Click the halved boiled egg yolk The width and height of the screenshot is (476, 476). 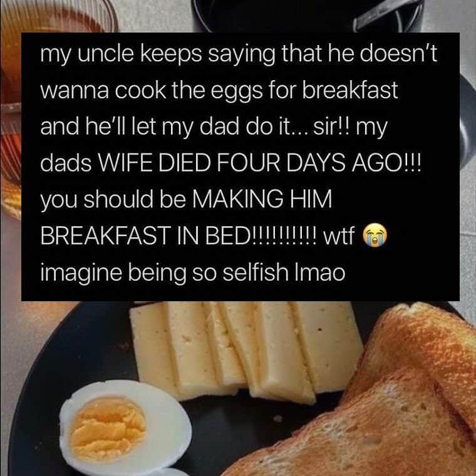(x=108, y=428)
